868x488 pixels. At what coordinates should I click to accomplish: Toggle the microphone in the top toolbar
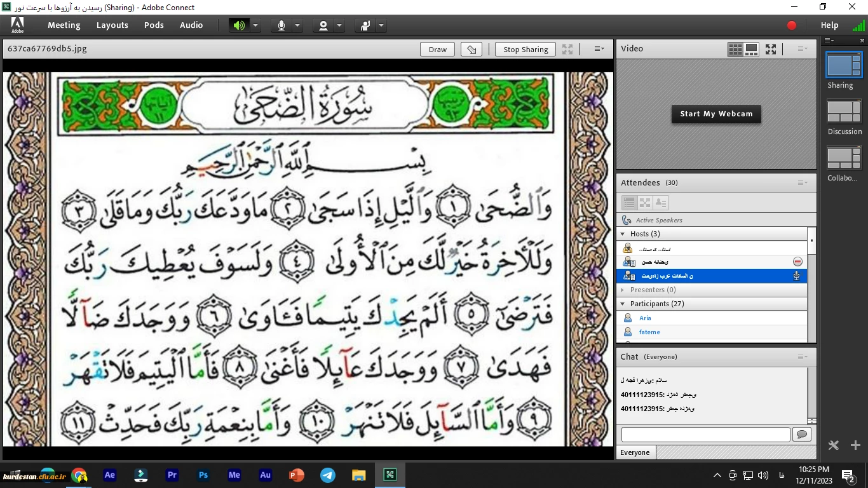point(281,25)
